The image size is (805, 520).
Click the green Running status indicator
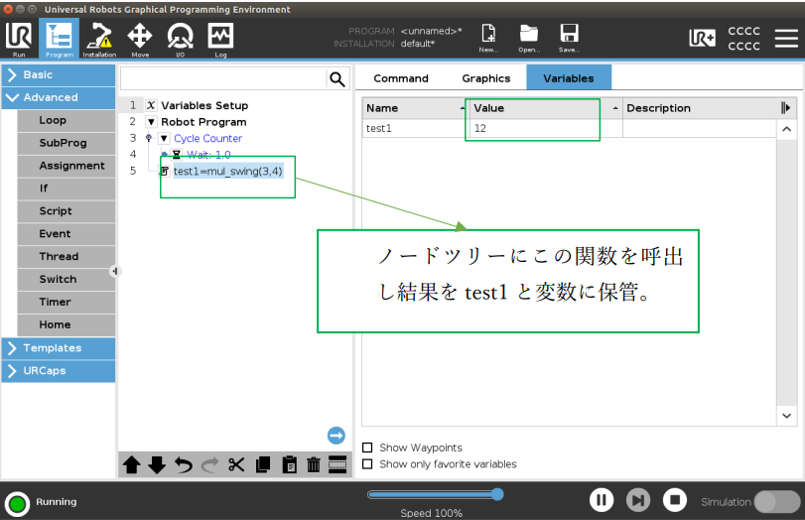click(x=17, y=504)
